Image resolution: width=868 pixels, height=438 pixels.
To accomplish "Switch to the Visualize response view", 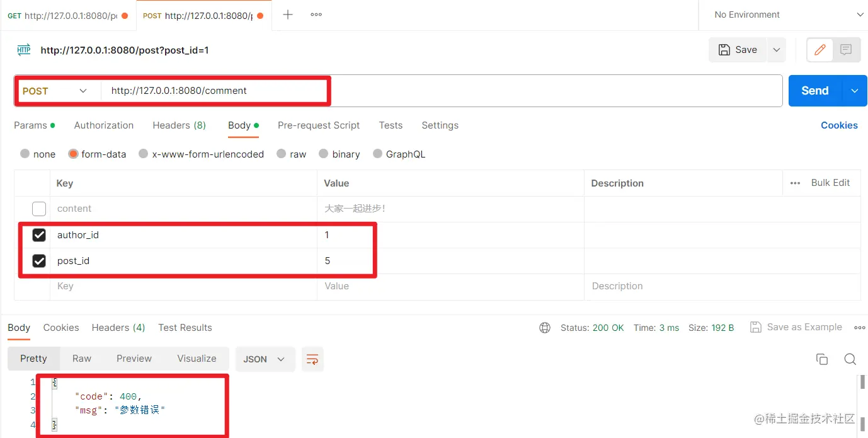I will pyautogui.click(x=197, y=359).
